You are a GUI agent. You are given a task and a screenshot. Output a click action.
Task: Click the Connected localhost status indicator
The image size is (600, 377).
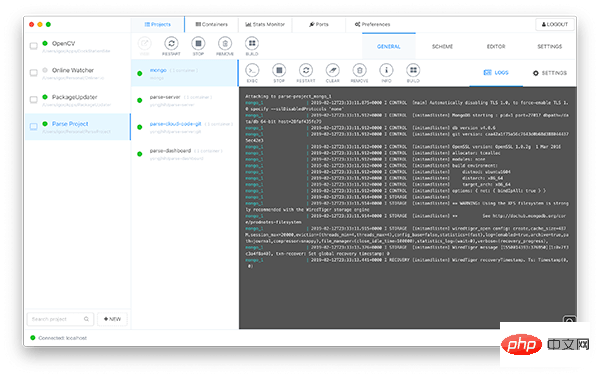[59, 338]
